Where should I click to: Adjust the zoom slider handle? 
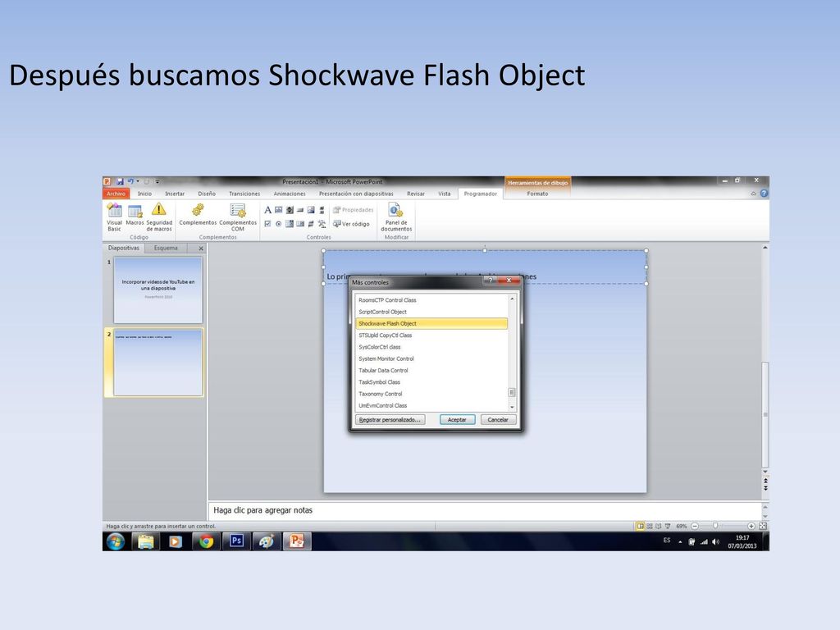coord(715,526)
